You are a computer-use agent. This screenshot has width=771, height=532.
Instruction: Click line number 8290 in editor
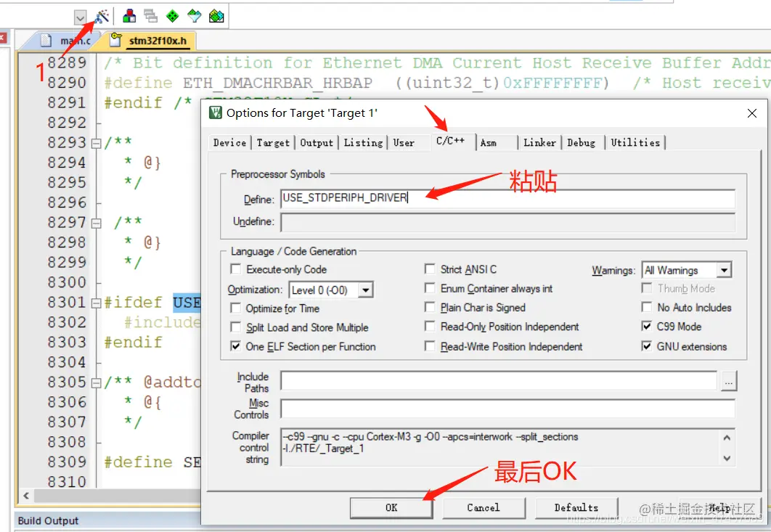click(67, 83)
